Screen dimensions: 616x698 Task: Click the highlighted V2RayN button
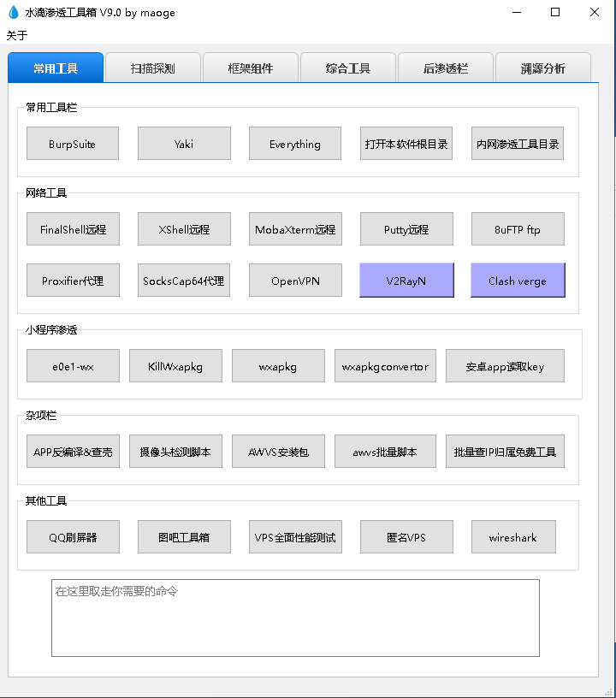click(x=406, y=281)
